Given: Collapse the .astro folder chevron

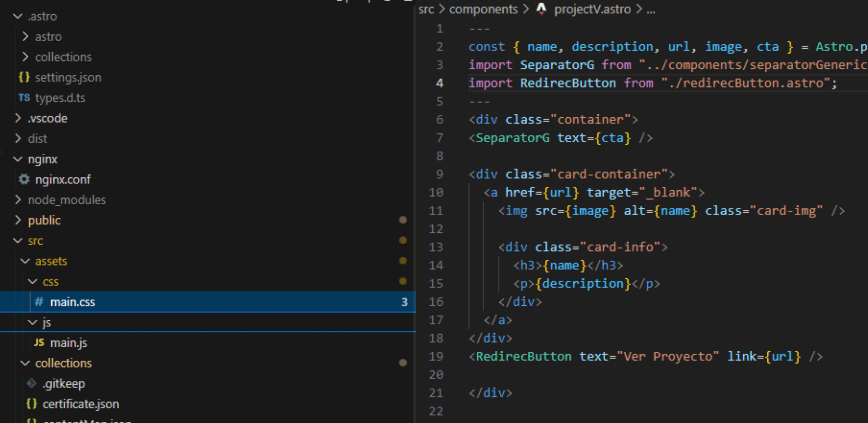Looking at the screenshot, I should click(17, 16).
